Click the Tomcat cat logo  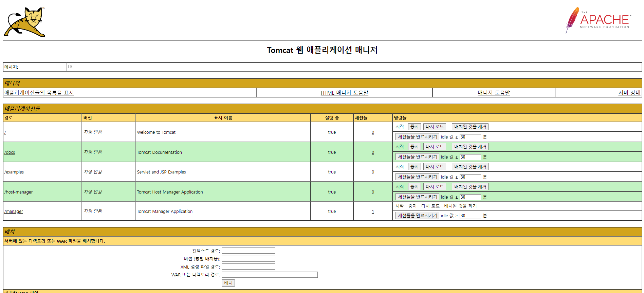pos(24,22)
